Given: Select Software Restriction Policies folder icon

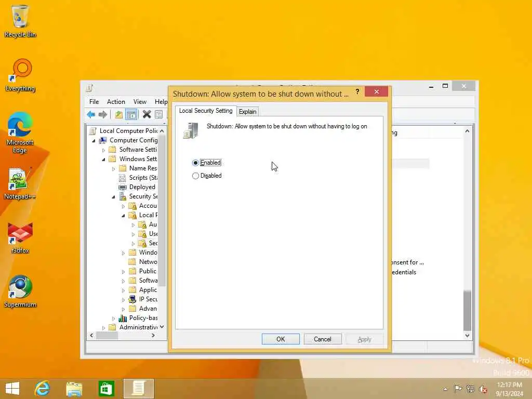Looking at the screenshot, I should 132,281.
